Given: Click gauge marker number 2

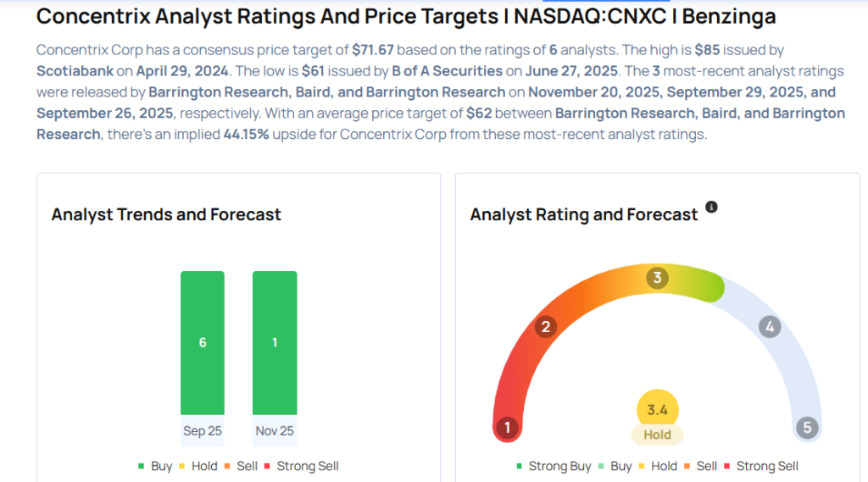Looking at the screenshot, I should [546, 327].
